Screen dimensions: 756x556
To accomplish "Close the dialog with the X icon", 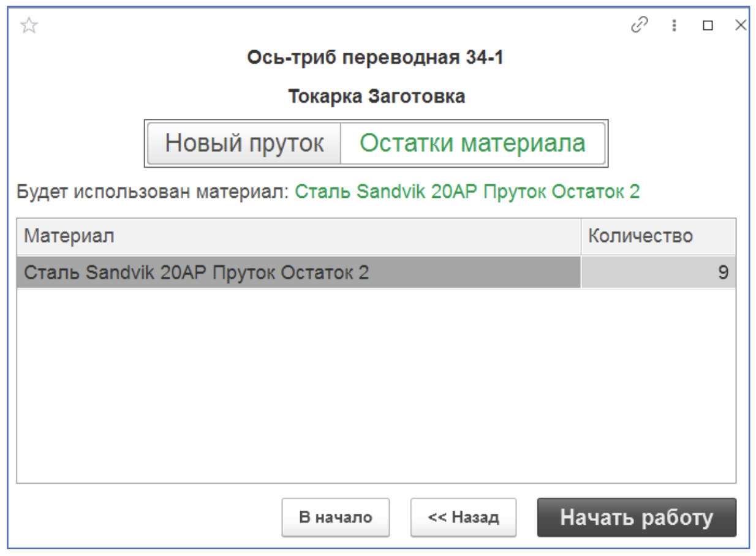I will [x=741, y=25].
